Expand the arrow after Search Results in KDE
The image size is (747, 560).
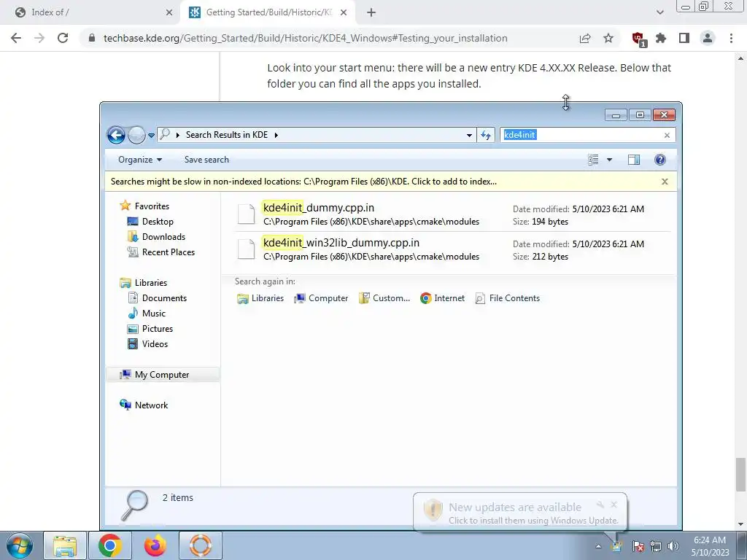tap(276, 135)
